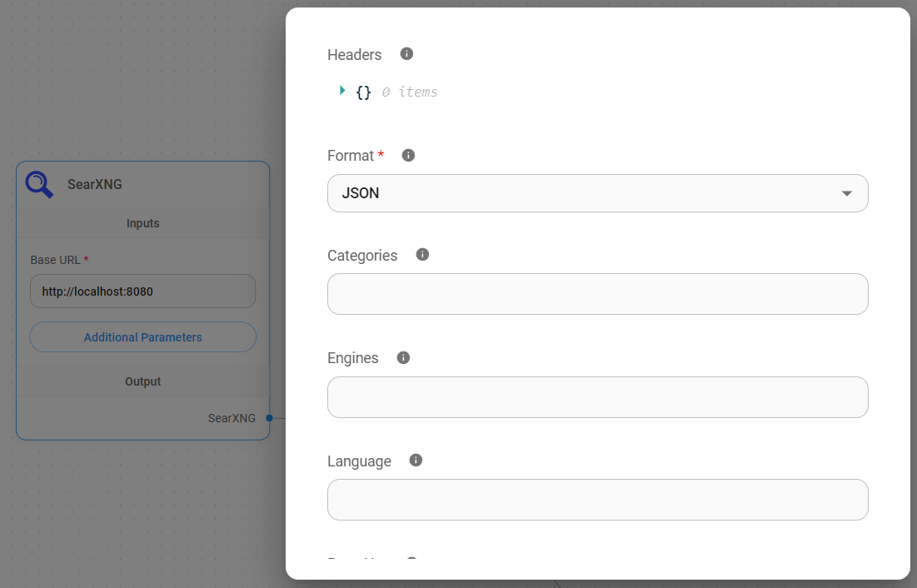Select the SearXNG node title
Image resolution: width=917 pixels, height=588 pixels.
(94, 184)
